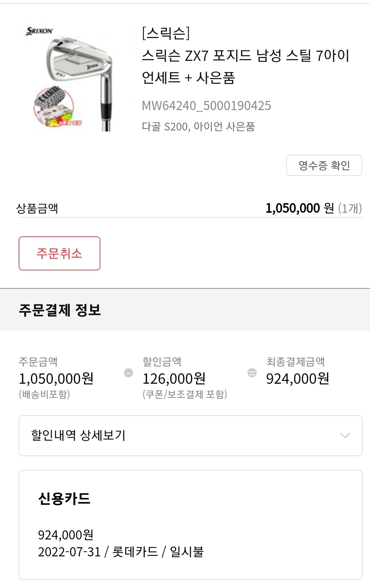
Task: Click the chevron arrow in discount details
Action: 345,435
